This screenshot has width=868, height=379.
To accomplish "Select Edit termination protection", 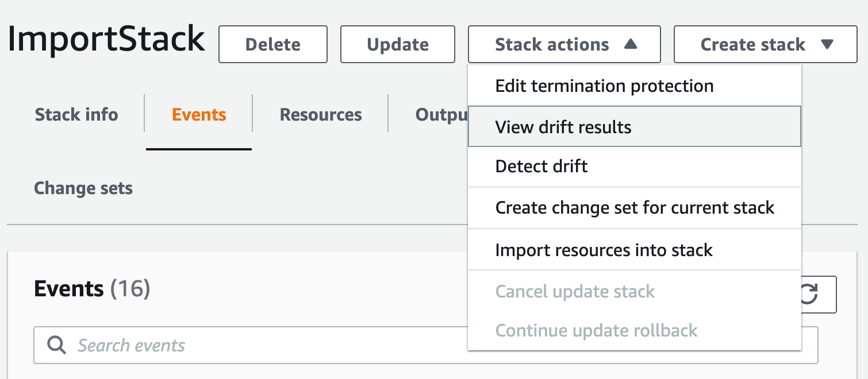I will coord(604,85).
